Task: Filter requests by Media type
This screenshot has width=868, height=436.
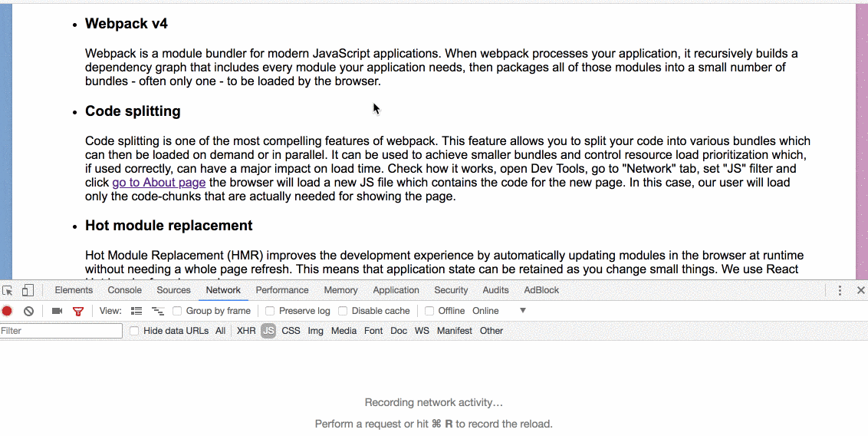Action: (x=344, y=331)
